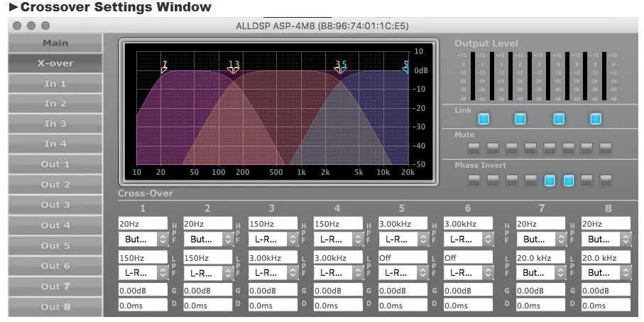Toggle the fourth Link button for outputs 7-8

pos(596,119)
